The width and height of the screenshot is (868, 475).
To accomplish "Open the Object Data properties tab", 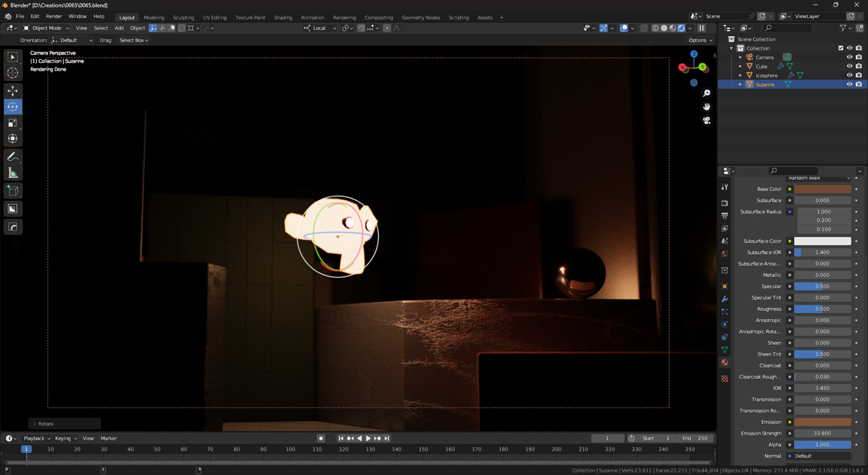I will point(725,350).
